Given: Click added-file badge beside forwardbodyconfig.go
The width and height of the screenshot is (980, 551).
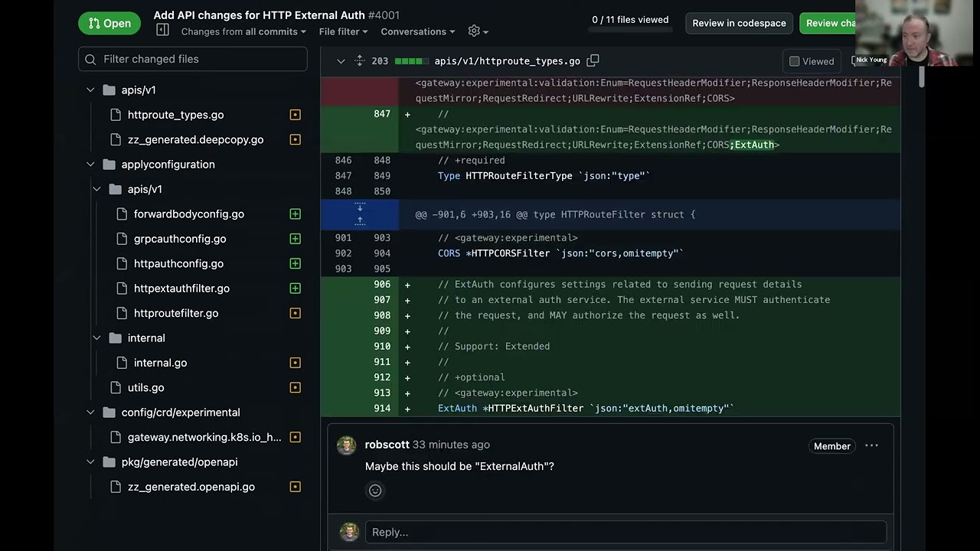Looking at the screenshot, I should point(296,214).
